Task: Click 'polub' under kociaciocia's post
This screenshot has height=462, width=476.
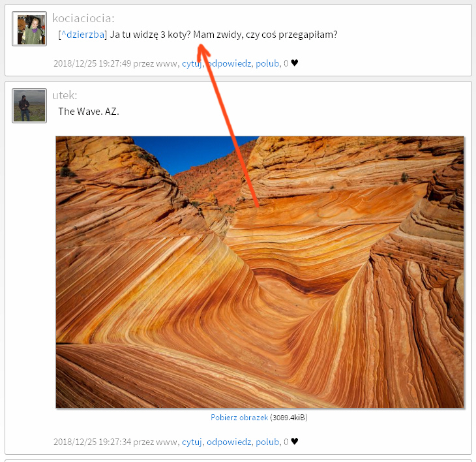Action: [x=267, y=63]
